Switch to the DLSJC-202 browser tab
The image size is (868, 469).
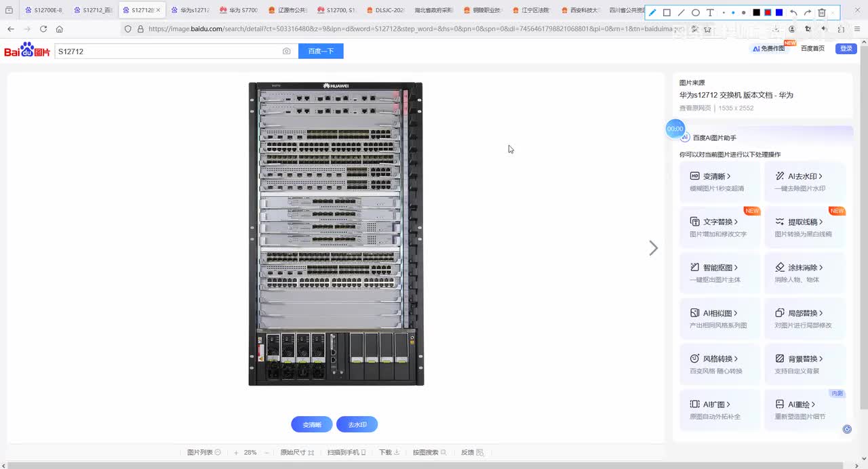click(385, 10)
